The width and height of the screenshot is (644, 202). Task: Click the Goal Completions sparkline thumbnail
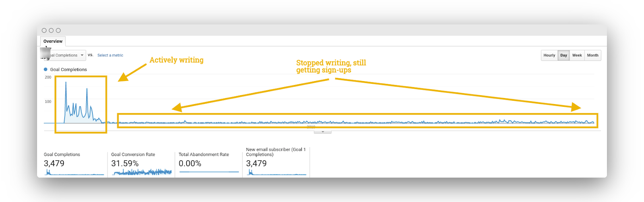point(74,173)
